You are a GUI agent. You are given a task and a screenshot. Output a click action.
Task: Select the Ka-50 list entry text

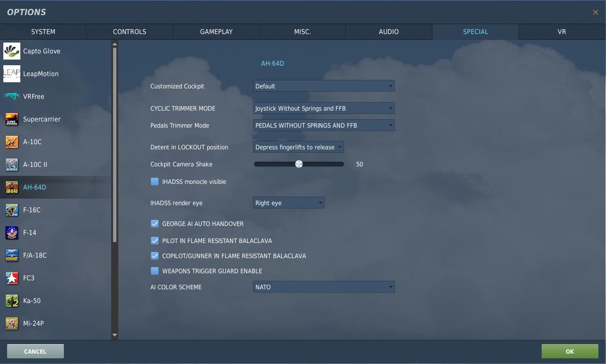(32, 301)
